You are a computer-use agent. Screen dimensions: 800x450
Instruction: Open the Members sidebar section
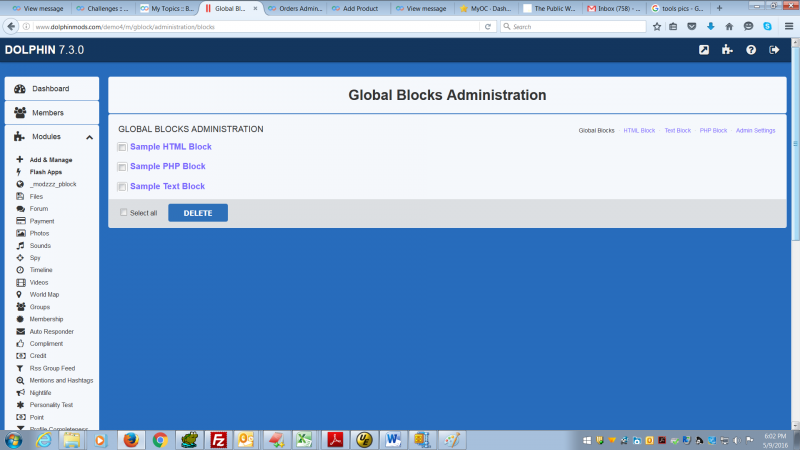point(52,113)
